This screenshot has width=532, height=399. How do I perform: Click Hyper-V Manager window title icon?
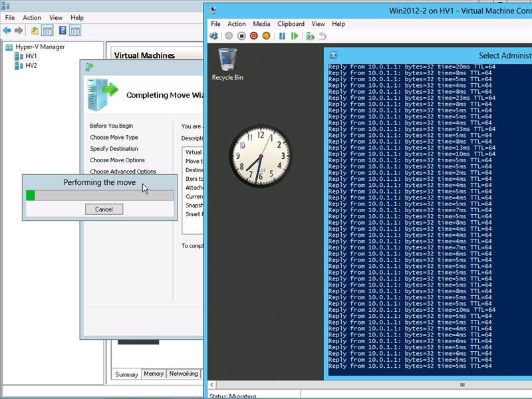click(5, 6)
